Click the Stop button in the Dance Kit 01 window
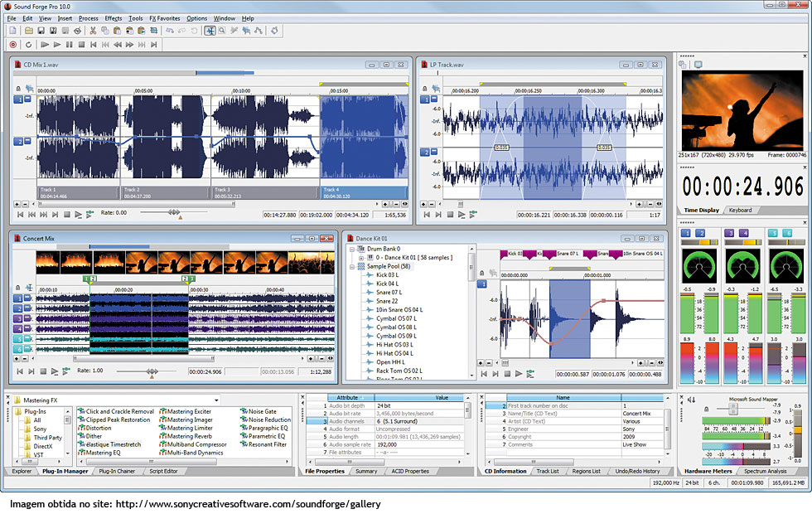The height and width of the screenshot is (514, 812). (x=507, y=374)
